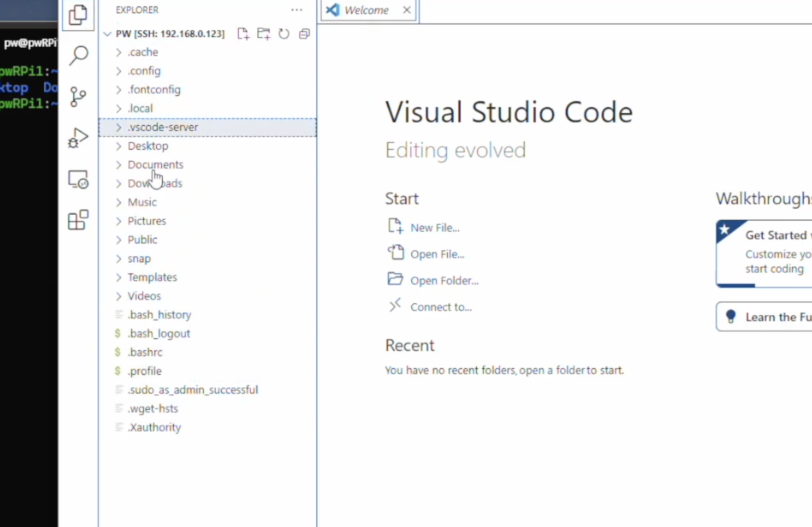Open the Extensions view icon

coord(78,220)
